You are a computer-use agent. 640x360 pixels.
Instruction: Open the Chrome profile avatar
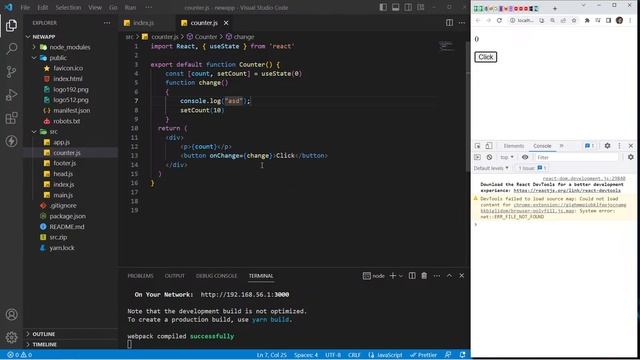620,20
